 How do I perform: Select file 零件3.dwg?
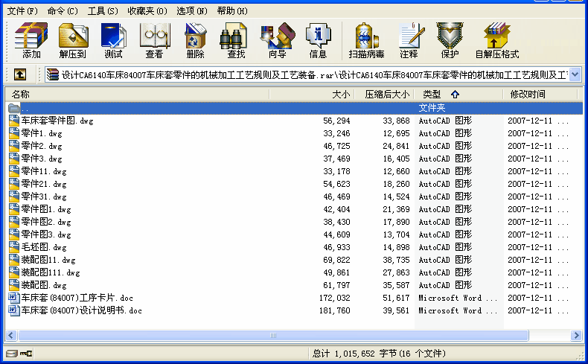[42, 159]
